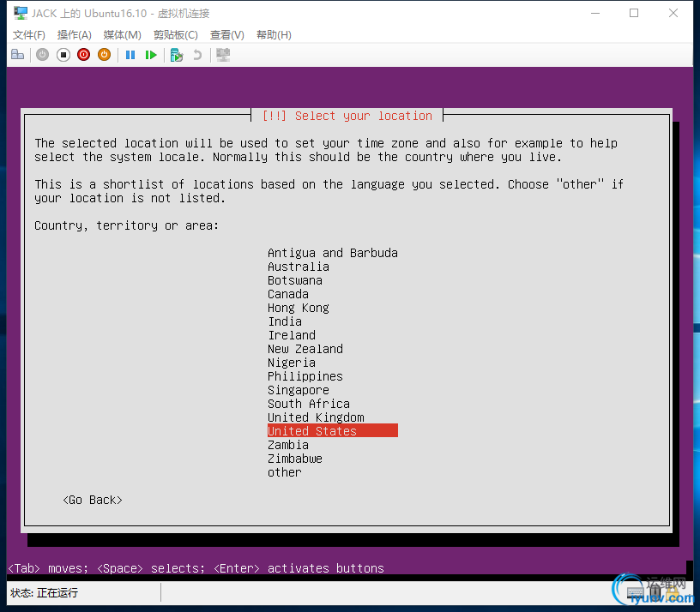Click the 状态: 正在运行 status bar text
The image size is (700, 612).
coord(44,593)
